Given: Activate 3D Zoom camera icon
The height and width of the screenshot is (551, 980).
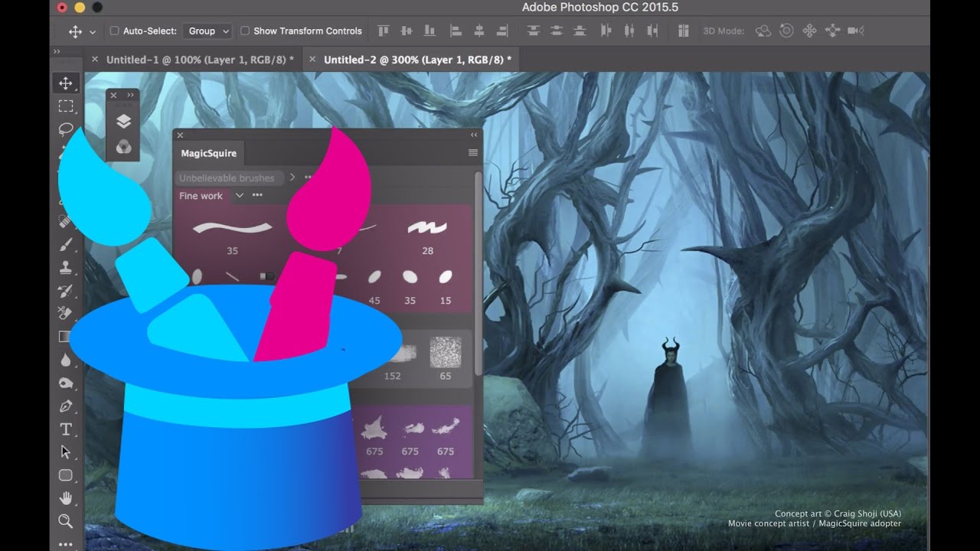Looking at the screenshot, I should click(x=856, y=31).
